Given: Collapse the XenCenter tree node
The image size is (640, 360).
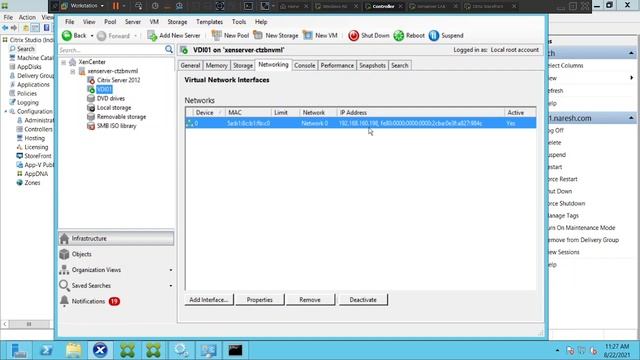Looking at the screenshot, I should pyautogui.click(x=64, y=62).
